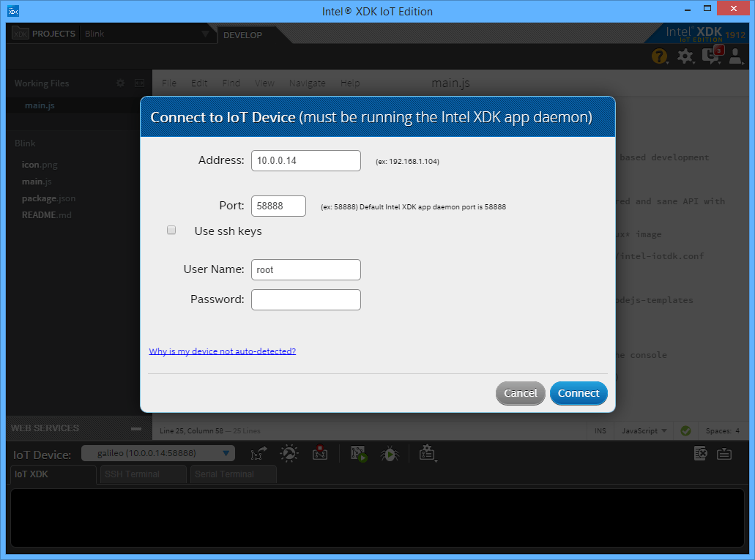
Task: Collapse the Web Services panel
Action: pos(135,429)
